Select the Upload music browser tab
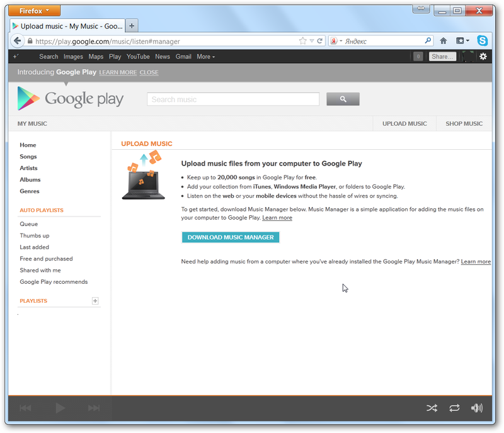Image resolution: width=504 pixels, height=433 pixels. click(x=67, y=26)
